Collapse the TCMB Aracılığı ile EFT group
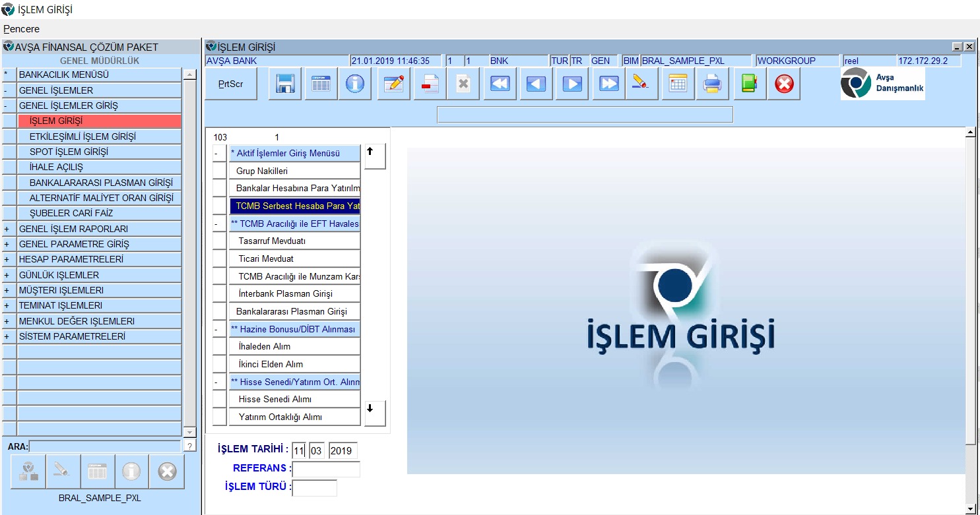This screenshot has width=980, height=515. point(220,224)
